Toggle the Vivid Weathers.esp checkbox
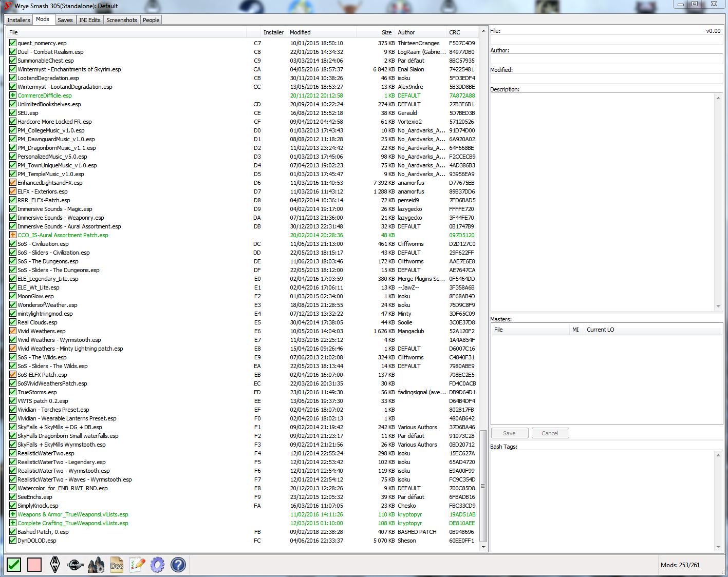This screenshot has height=577, width=728. click(13, 331)
